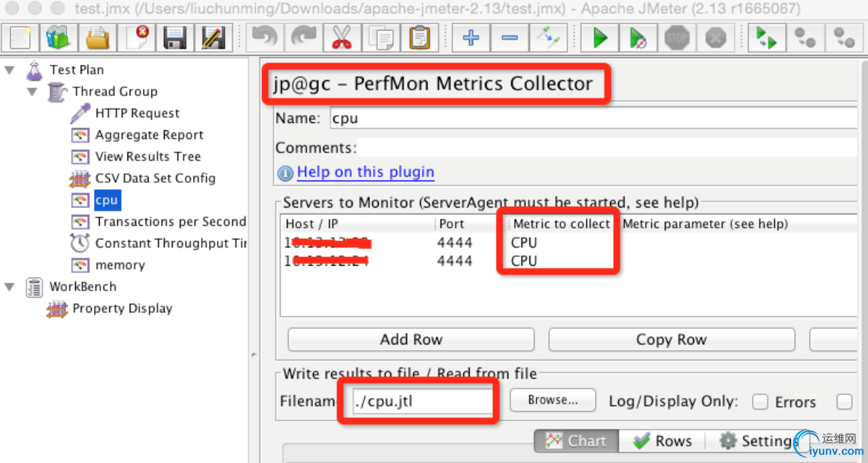Start test with no pauses icon
The image size is (868, 463).
click(x=639, y=38)
